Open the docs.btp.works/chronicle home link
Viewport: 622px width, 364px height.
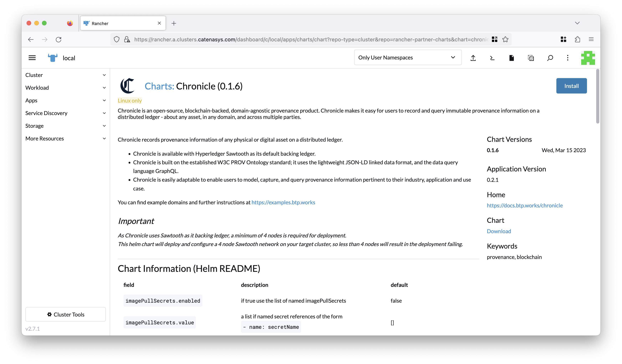click(x=524, y=205)
